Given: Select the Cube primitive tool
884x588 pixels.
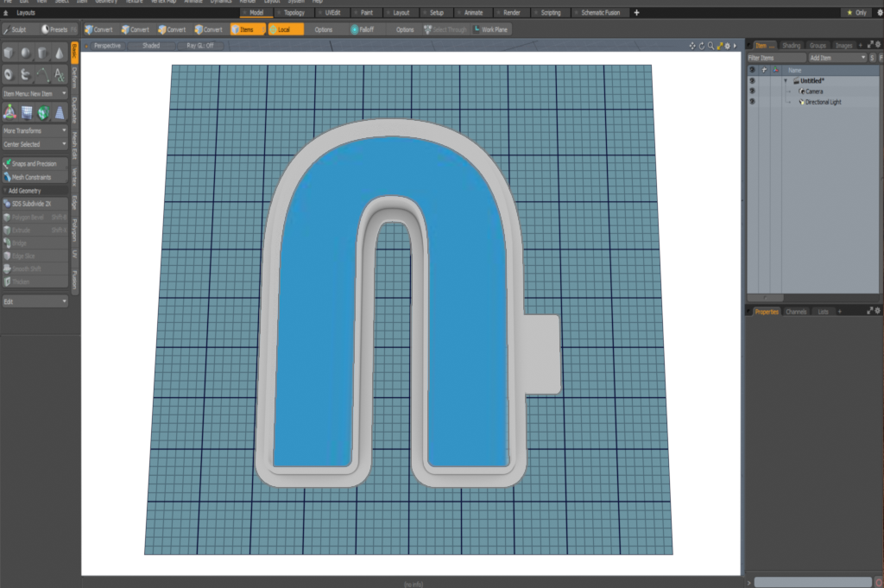Looking at the screenshot, I should pos(9,54).
